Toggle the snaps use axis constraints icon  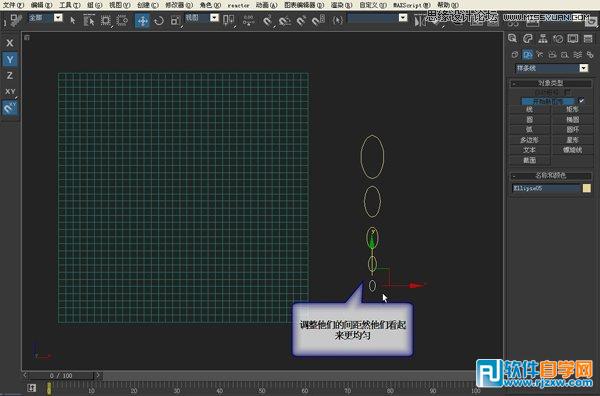tap(10, 108)
